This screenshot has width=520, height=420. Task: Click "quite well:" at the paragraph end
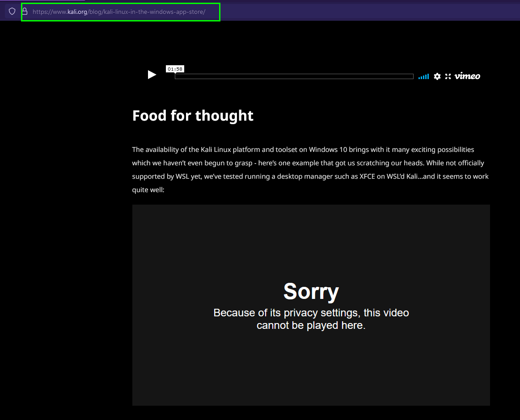[148, 190]
